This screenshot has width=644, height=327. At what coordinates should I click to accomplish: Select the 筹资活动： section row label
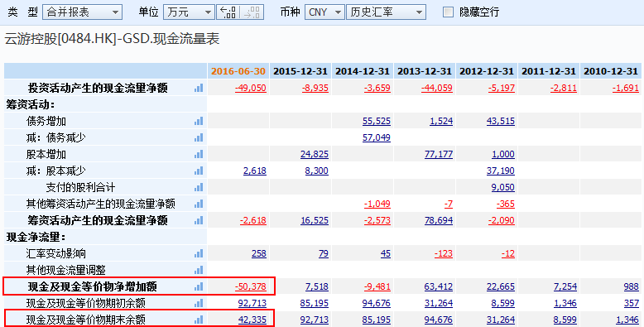click(31, 105)
